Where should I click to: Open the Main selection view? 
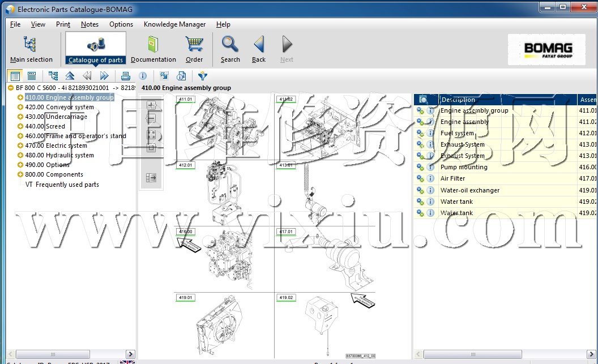[x=31, y=49]
